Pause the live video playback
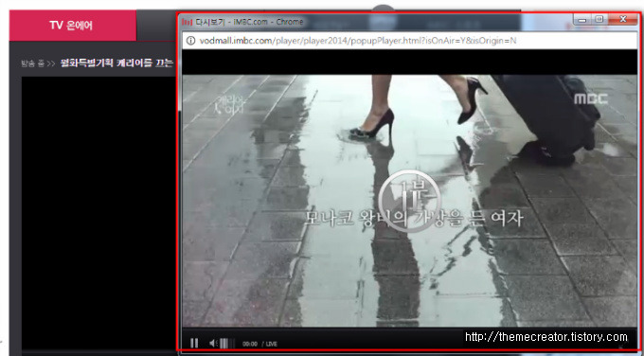The width and height of the screenshot is (644, 356). [x=194, y=343]
